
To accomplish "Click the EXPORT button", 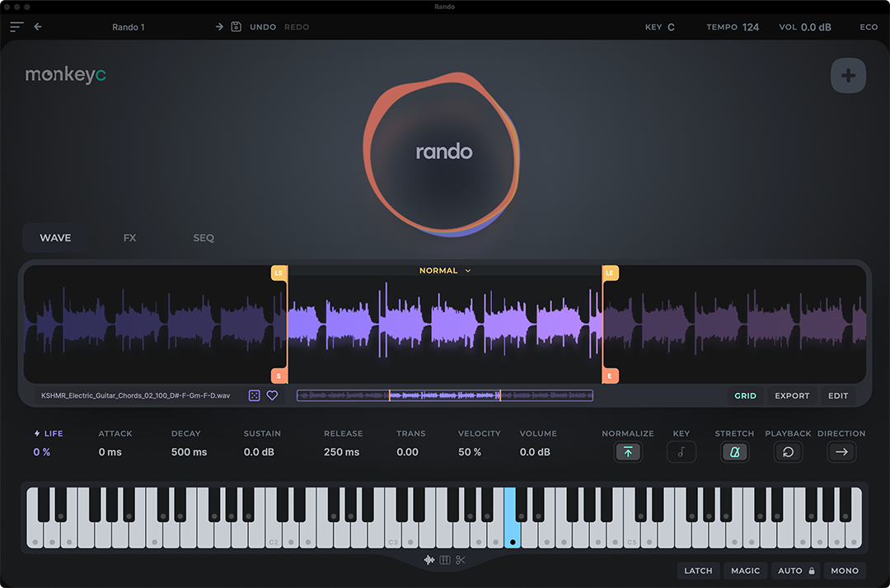I will [x=792, y=396].
